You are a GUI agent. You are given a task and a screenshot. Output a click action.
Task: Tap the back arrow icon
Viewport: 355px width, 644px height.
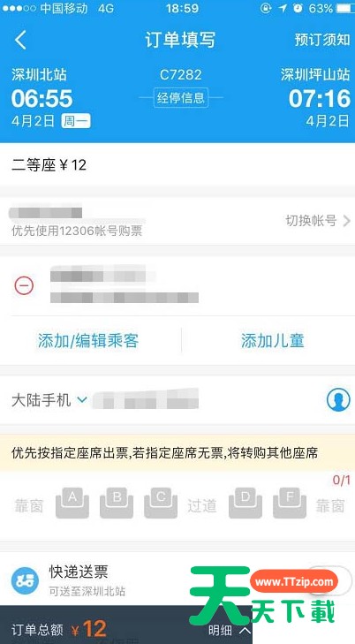(x=20, y=40)
